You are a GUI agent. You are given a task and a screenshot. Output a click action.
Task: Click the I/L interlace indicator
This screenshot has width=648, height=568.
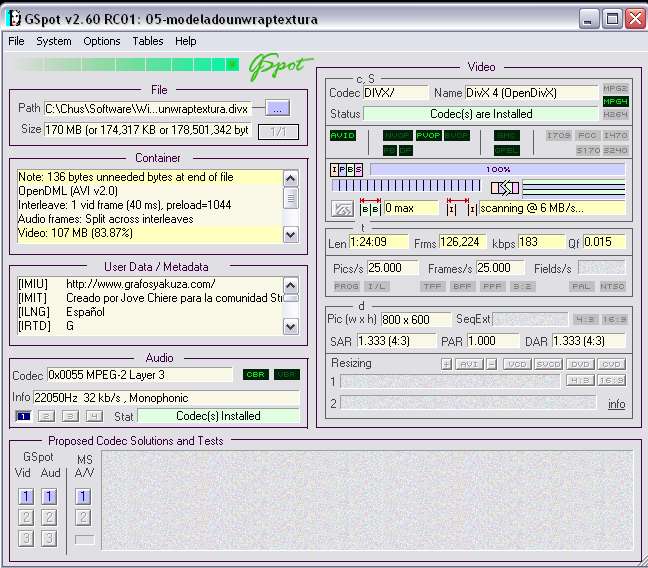tap(376, 286)
